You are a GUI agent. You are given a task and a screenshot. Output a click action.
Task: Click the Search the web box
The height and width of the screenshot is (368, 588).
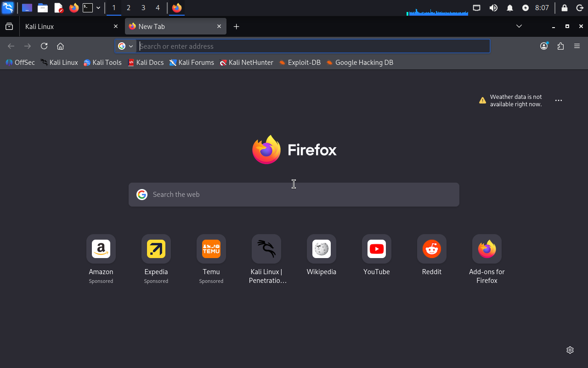click(294, 195)
